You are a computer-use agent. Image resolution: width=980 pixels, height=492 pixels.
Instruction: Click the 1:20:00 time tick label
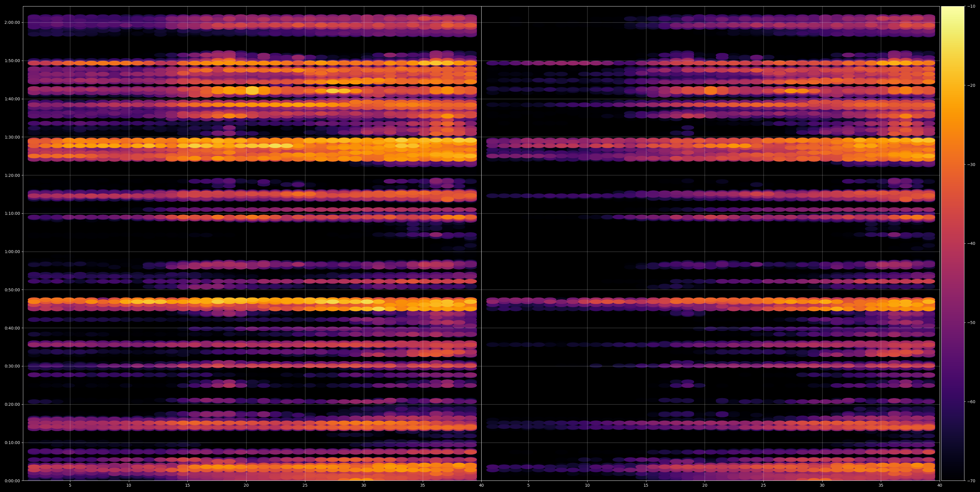pyautogui.click(x=12, y=175)
